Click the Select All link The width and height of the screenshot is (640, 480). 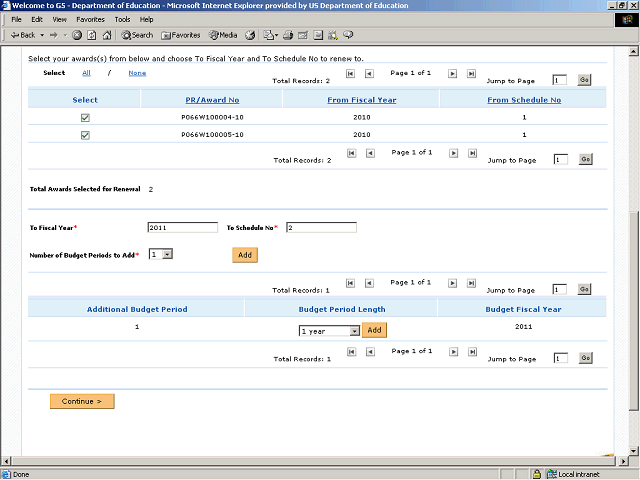pyautogui.click(x=86, y=73)
